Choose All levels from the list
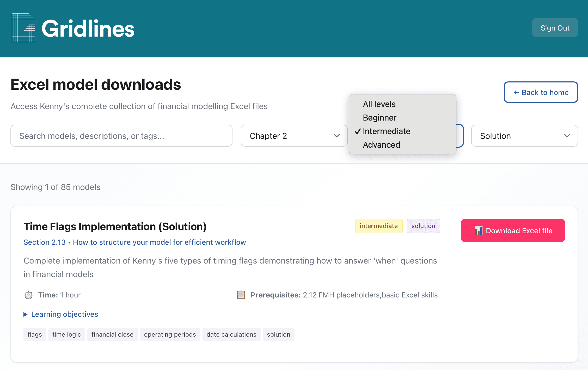 point(379,104)
